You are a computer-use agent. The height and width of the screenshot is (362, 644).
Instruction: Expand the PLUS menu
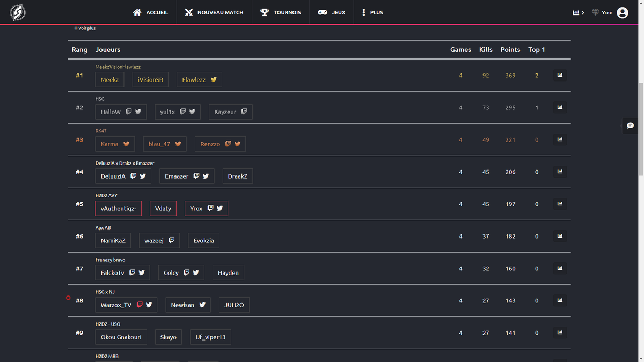pyautogui.click(x=372, y=12)
